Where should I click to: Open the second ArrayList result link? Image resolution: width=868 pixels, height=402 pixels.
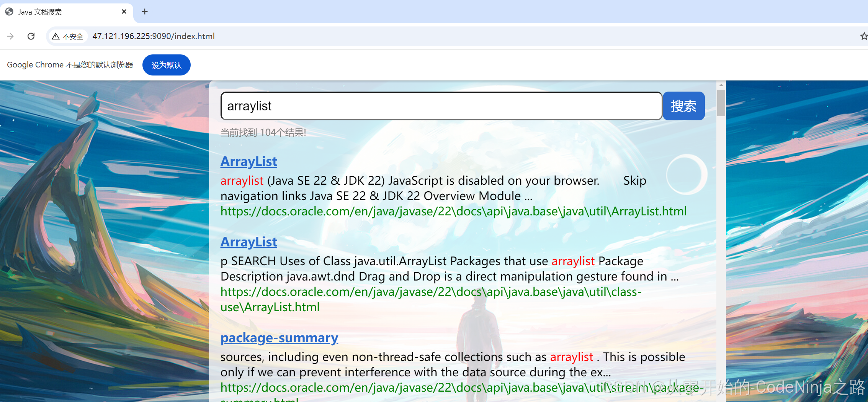pos(248,242)
